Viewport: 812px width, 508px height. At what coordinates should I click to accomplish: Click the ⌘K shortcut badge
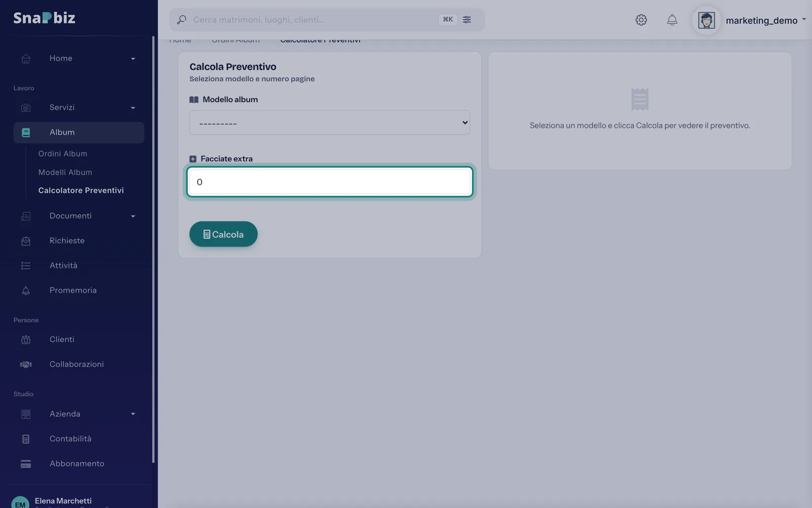click(x=448, y=19)
